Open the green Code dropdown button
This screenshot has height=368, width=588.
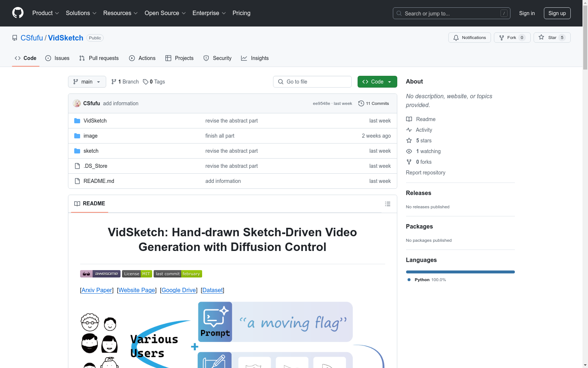(377, 82)
